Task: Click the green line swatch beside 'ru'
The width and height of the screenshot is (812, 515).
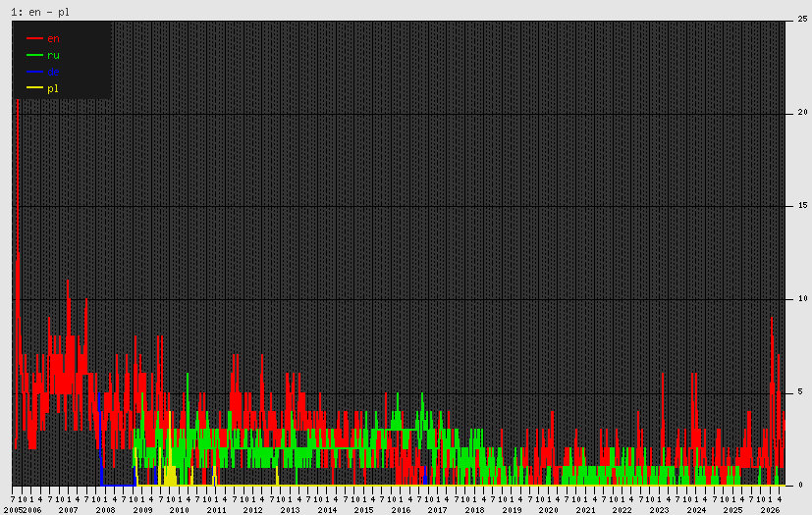Action: (x=34, y=55)
